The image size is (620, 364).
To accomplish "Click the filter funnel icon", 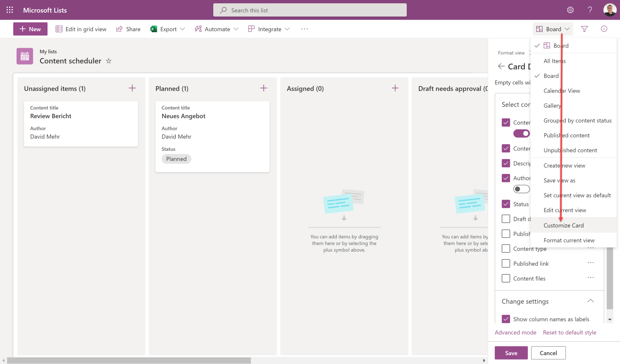I will point(584,29).
